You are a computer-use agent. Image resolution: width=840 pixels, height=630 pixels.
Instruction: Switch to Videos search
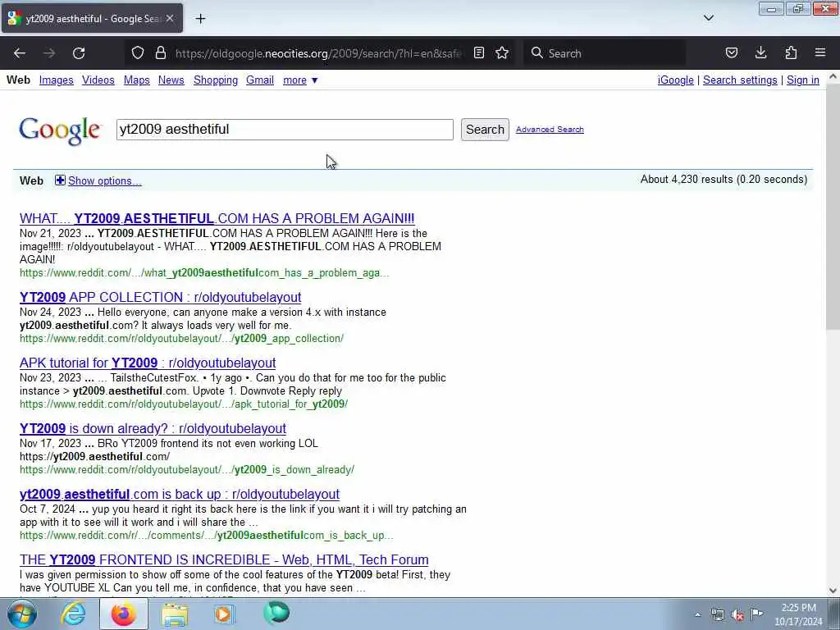(x=98, y=80)
